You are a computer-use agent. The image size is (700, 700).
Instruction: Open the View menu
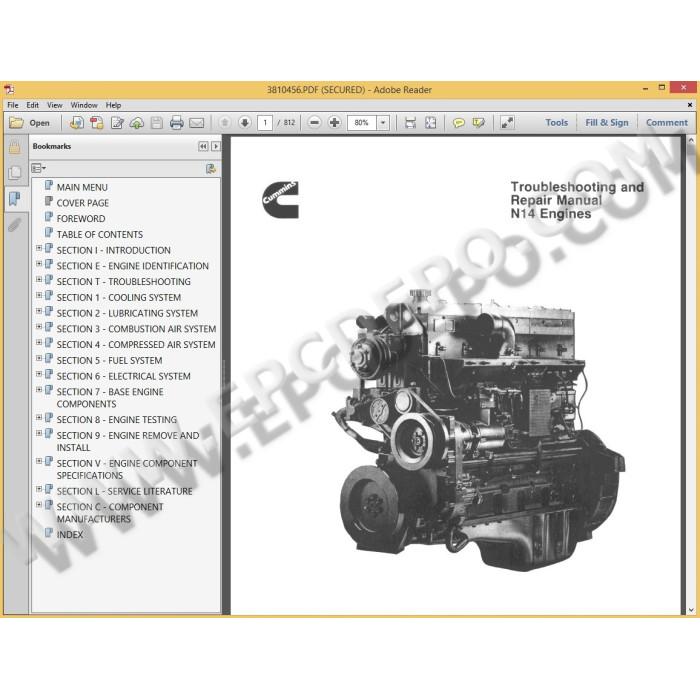click(54, 105)
